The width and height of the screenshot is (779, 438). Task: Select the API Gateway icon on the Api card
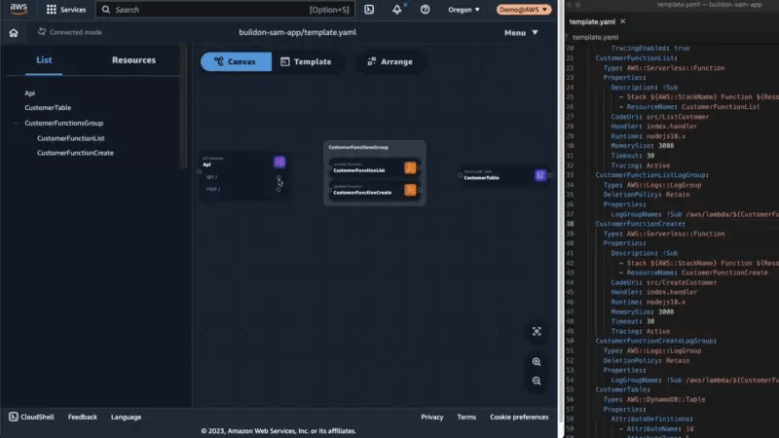pyautogui.click(x=279, y=162)
